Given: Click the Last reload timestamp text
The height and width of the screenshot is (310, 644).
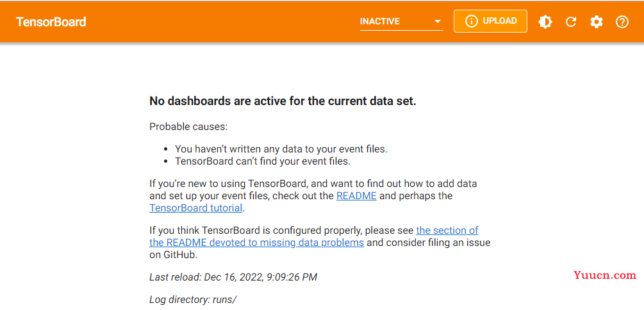Looking at the screenshot, I should point(233,277).
